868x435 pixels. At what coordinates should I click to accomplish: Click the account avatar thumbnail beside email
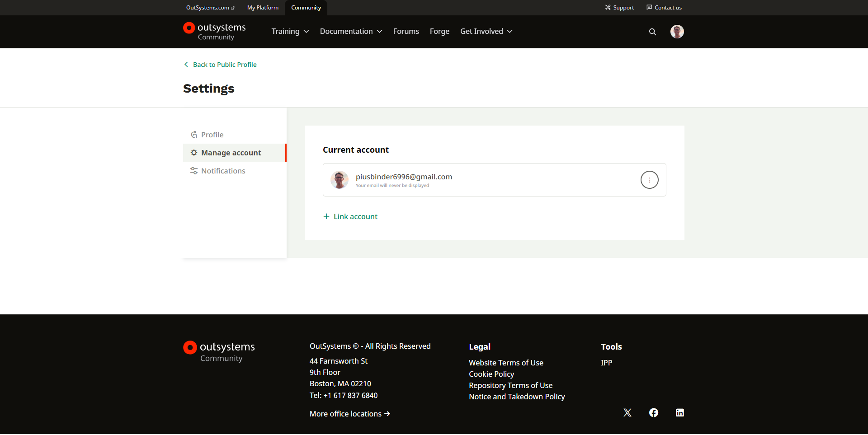pyautogui.click(x=339, y=180)
